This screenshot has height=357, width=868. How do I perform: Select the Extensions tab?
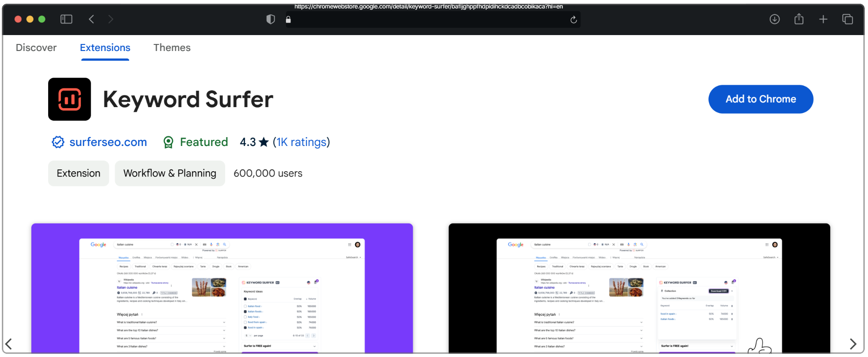click(x=105, y=48)
